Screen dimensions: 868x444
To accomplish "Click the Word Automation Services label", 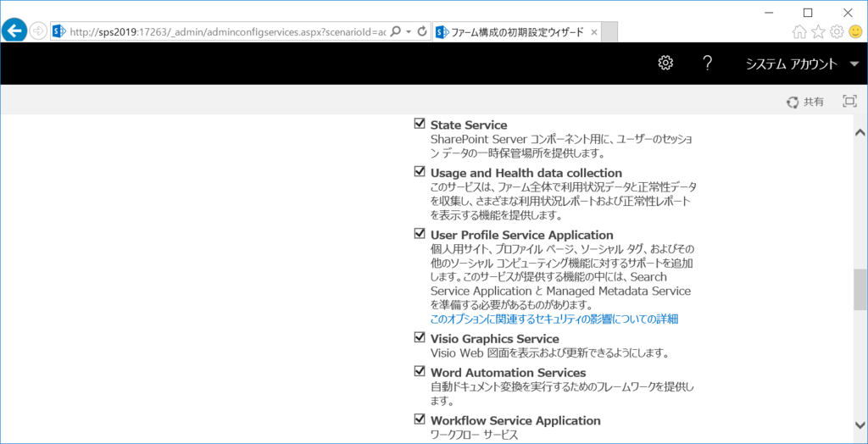I will [509, 373].
